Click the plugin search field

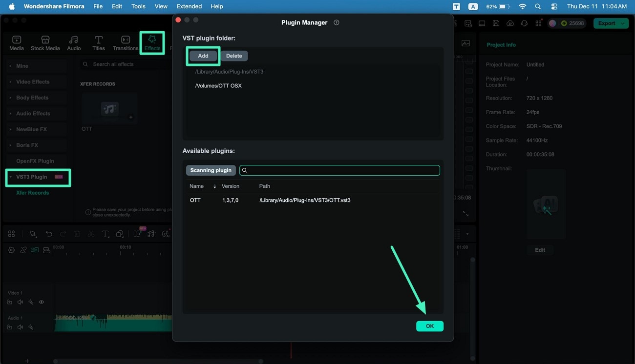pyautogui.click(x=339, y=170)
